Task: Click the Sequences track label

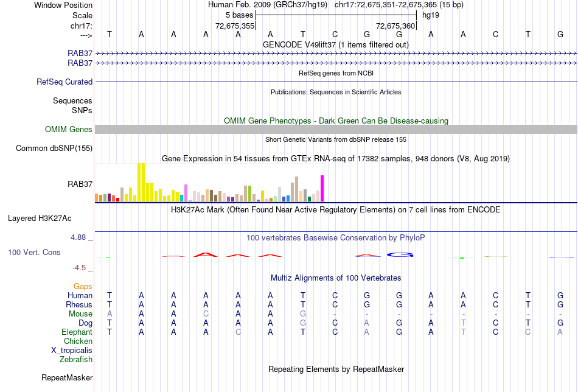Action: click(72, 100)
